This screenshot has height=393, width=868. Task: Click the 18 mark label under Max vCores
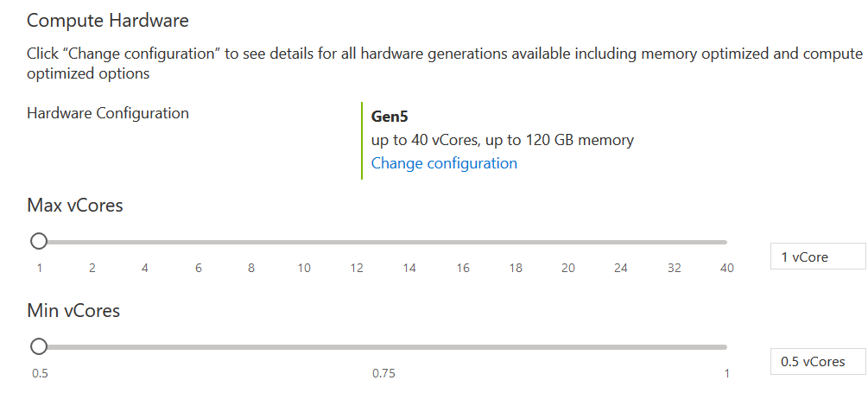[516, 268]
